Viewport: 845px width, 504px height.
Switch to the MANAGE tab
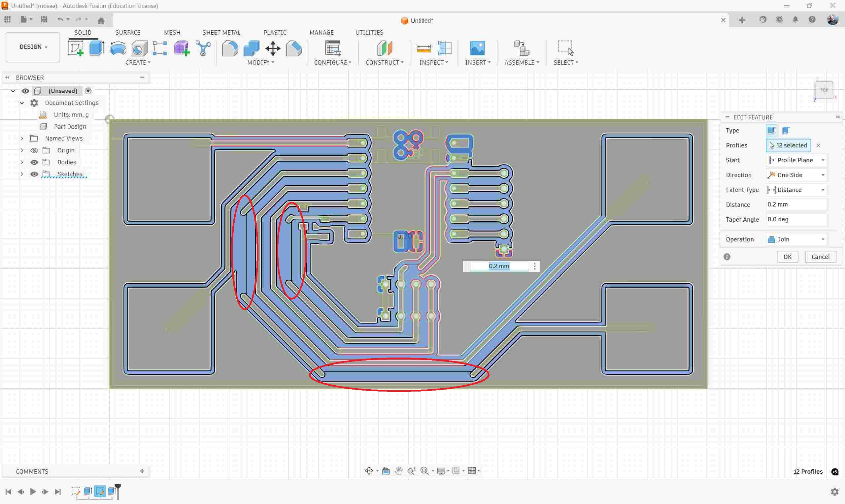(x=321, y=33)
